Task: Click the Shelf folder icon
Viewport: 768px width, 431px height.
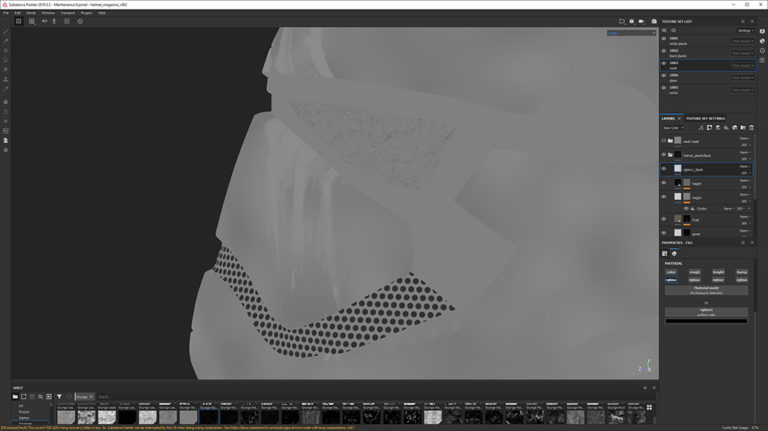Action: [x=15, y=397]
